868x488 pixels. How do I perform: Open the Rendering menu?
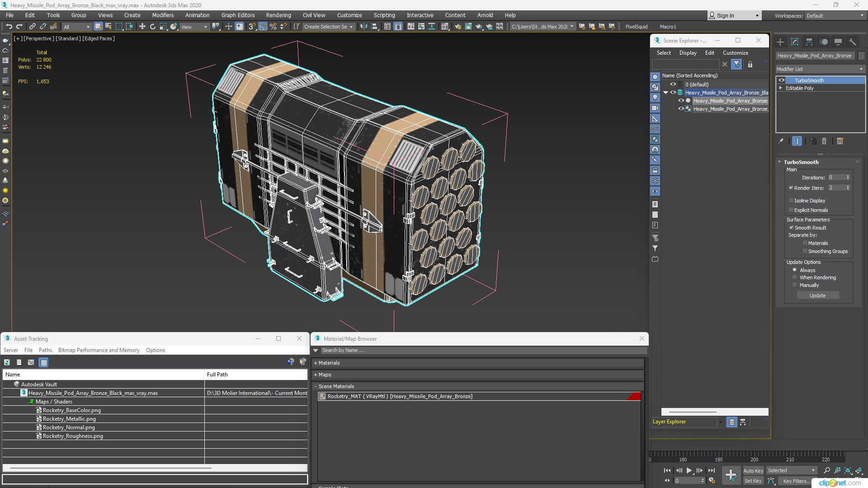[278, 15]
